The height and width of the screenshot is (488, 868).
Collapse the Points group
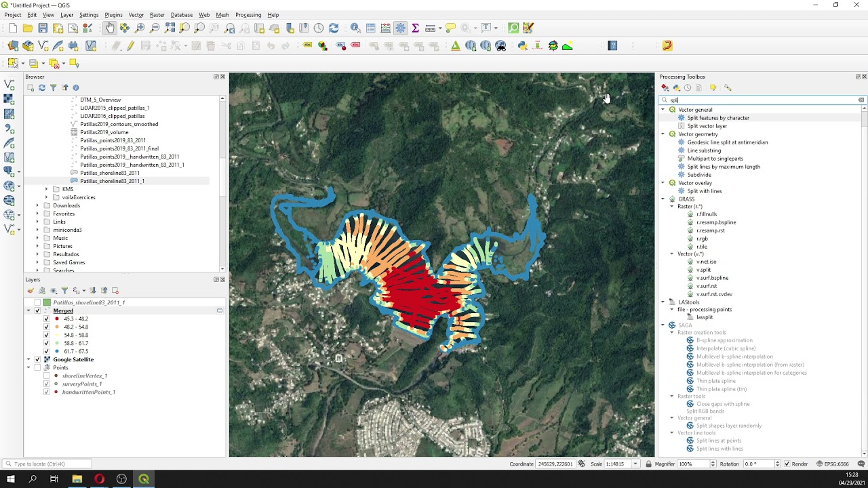(28, 367)
